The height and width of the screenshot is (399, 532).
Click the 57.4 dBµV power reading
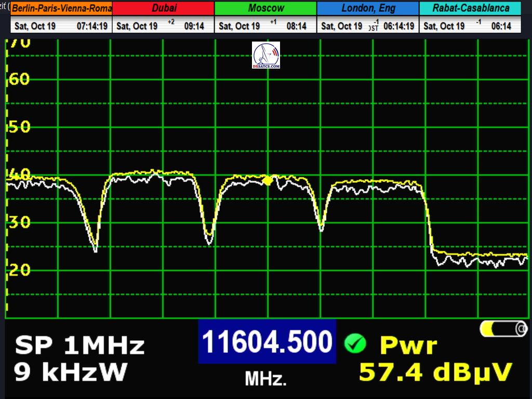point(435,372)
